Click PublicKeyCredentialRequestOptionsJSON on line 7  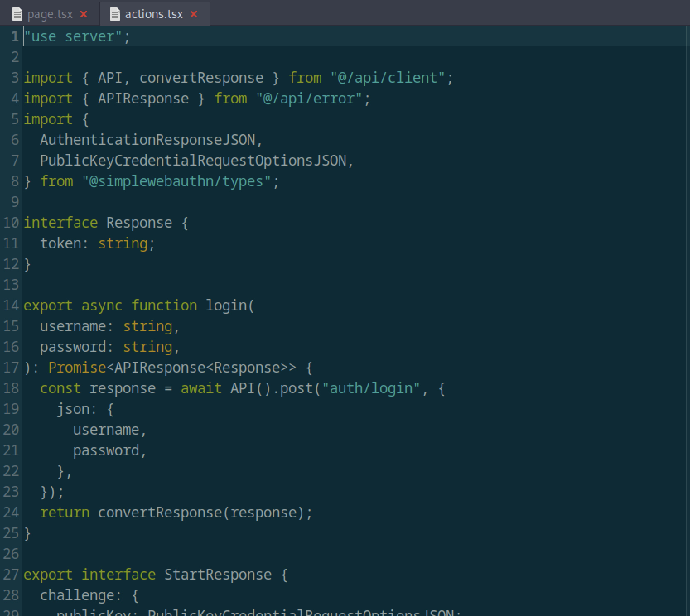(x=193, y=161)
